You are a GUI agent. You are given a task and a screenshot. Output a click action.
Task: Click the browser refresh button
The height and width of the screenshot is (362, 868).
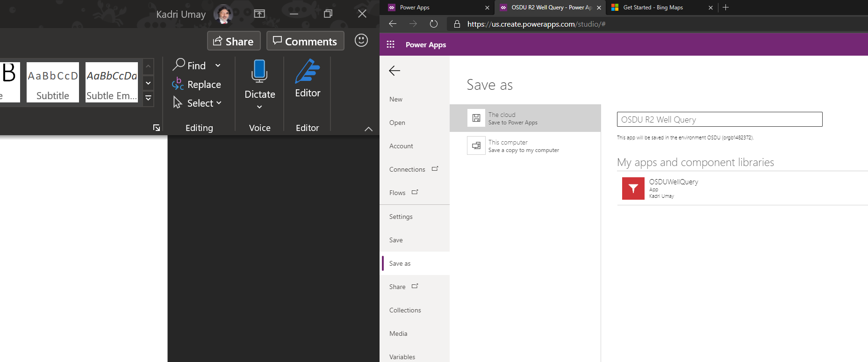pyautogui.click(x=434, y=24)
